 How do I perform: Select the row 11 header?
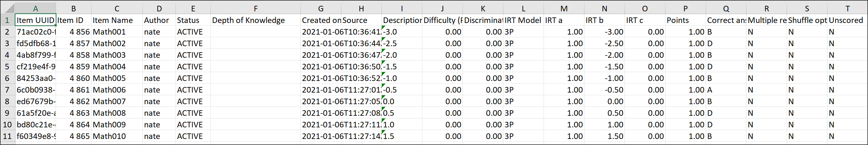coord(7,136)
